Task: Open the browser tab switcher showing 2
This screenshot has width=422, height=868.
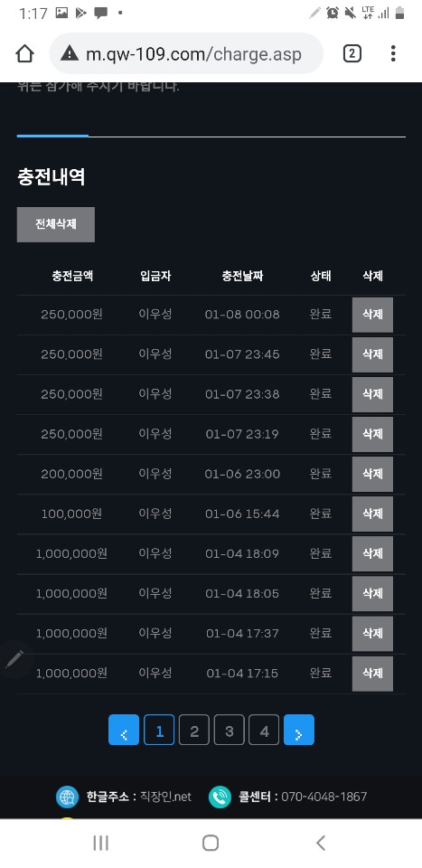Action: click(352, 53)
